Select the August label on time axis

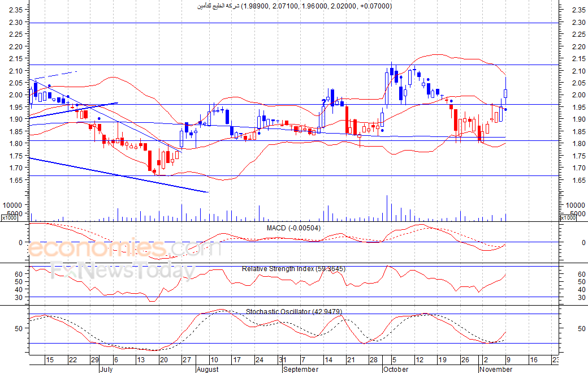[207, 369]
